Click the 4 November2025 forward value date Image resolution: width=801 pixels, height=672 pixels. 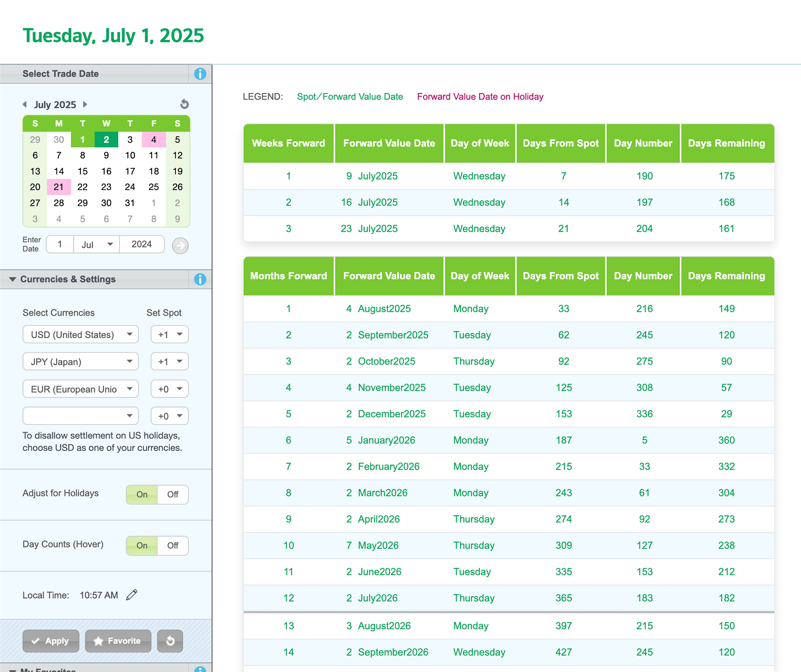(385, 388)
